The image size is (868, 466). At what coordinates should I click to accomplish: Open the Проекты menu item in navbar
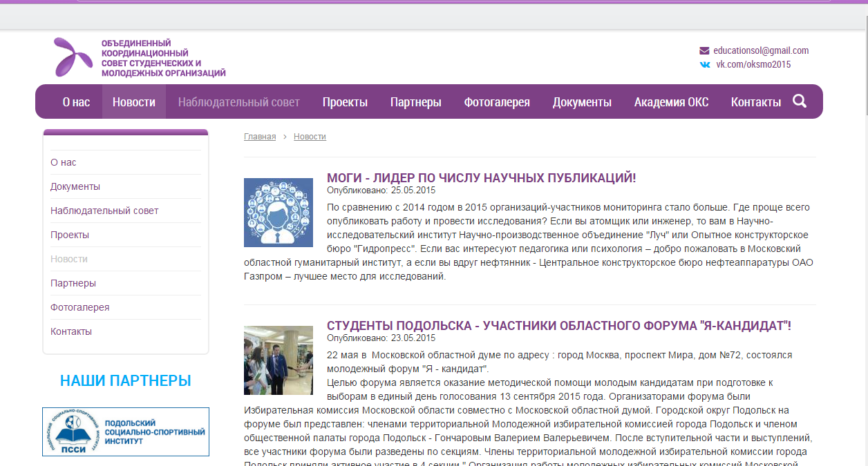345,102
